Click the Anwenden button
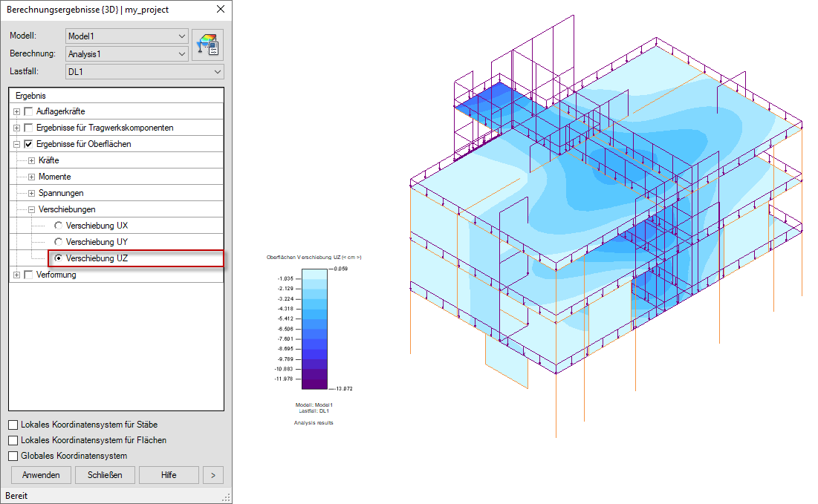 tap(41, 475)
